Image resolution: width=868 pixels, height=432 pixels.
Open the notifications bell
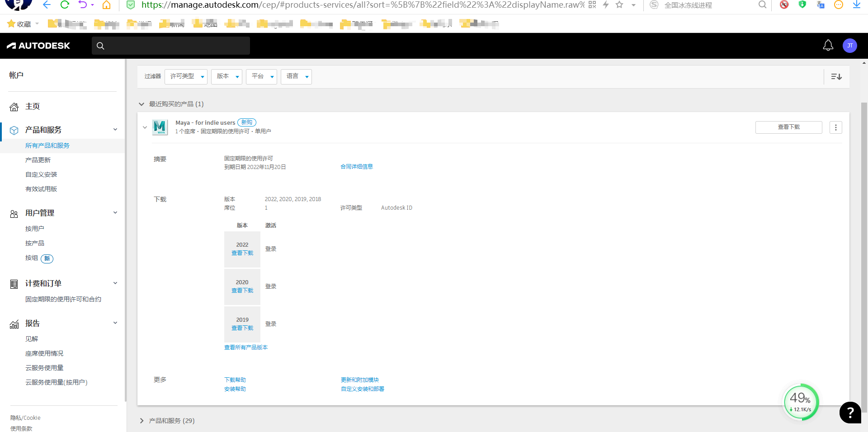(x=828, y=46)
